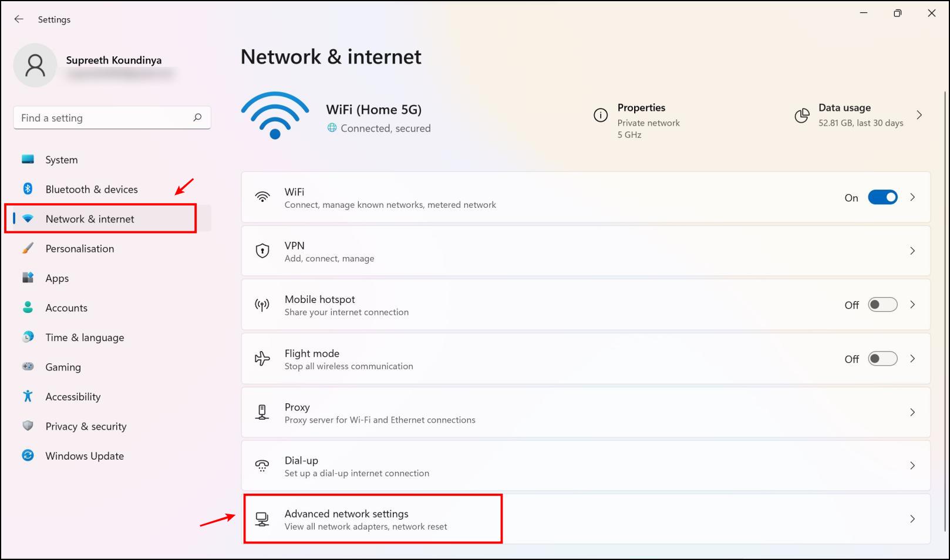Turn off the WiFi toggle switch

tap(882, 197)
